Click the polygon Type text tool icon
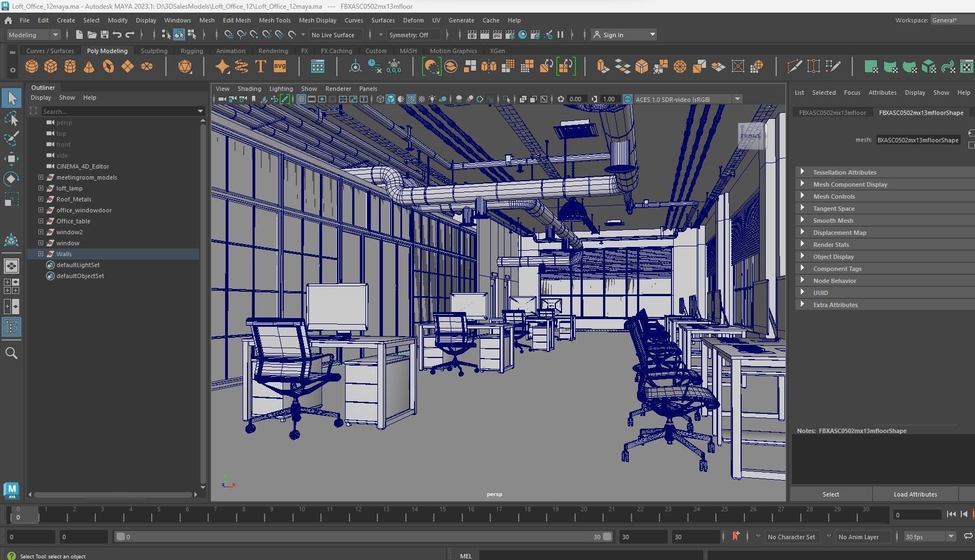Image resolution: width=975 pixels, height=560 pixels. [x=261, y=67]
